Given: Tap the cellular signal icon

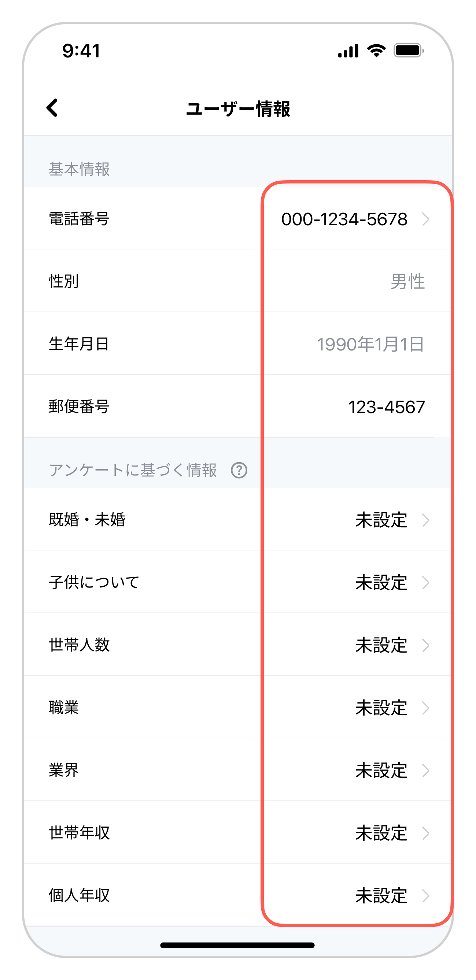Looking at the screenshot, I should click(x=348, y=51).
